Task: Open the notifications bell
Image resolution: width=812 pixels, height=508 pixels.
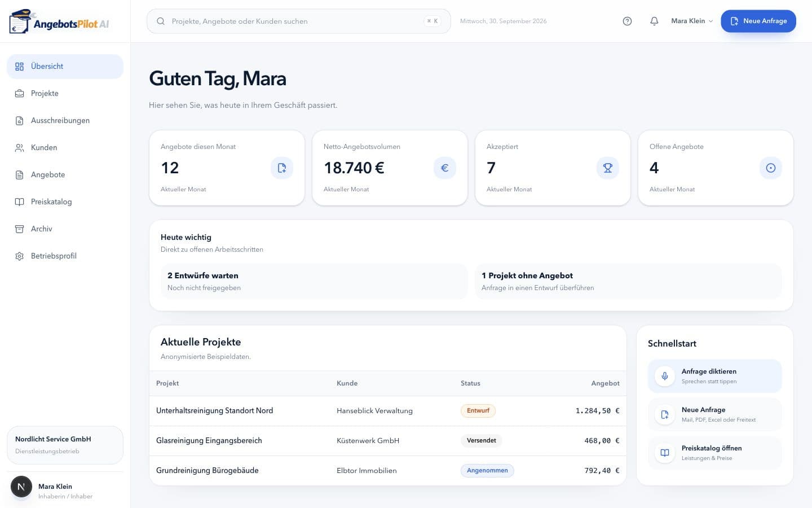Action: pos(654,21)
